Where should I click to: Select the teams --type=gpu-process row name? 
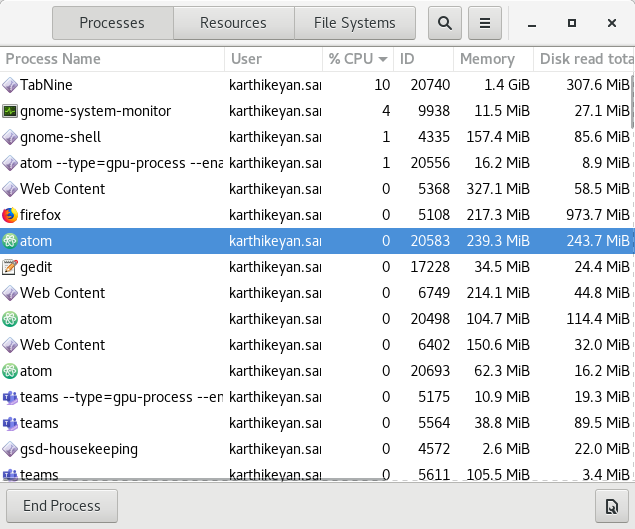tap(121, 397)
